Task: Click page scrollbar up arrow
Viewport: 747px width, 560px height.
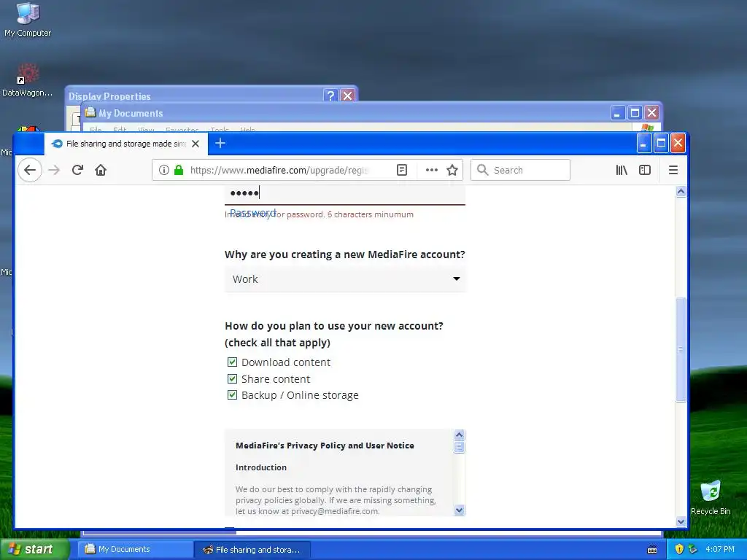Action: [681, 192]
